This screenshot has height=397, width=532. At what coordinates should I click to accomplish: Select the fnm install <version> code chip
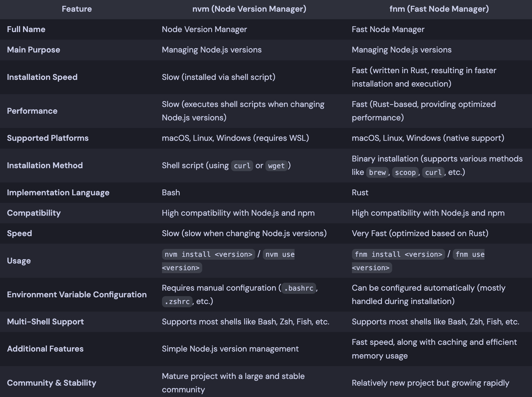398,254
